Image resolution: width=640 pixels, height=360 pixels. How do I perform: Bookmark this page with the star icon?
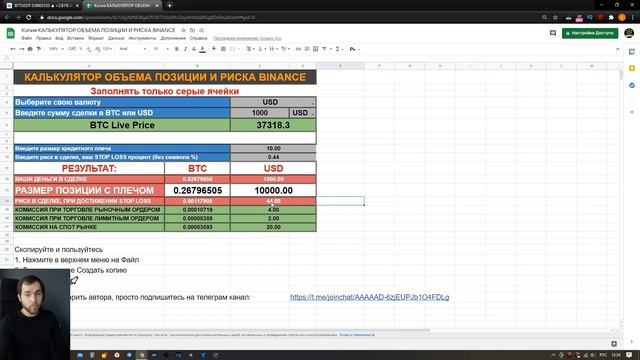coord(555,18)
